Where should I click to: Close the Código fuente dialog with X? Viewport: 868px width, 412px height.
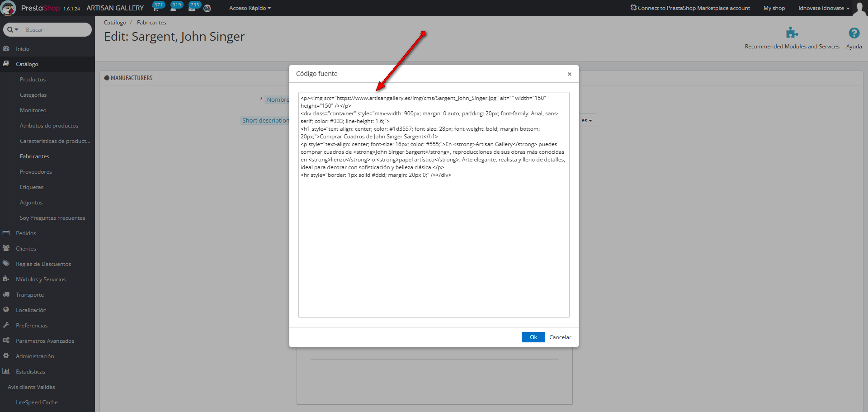570,74
